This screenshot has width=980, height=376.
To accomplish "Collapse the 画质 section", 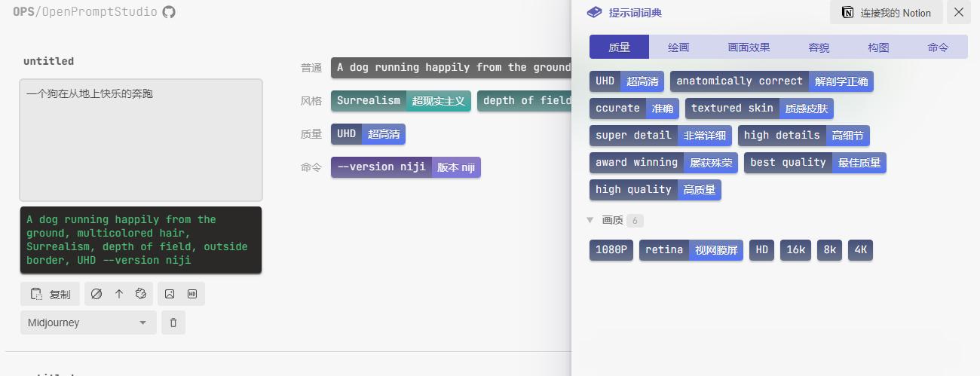I will (590, 221).
